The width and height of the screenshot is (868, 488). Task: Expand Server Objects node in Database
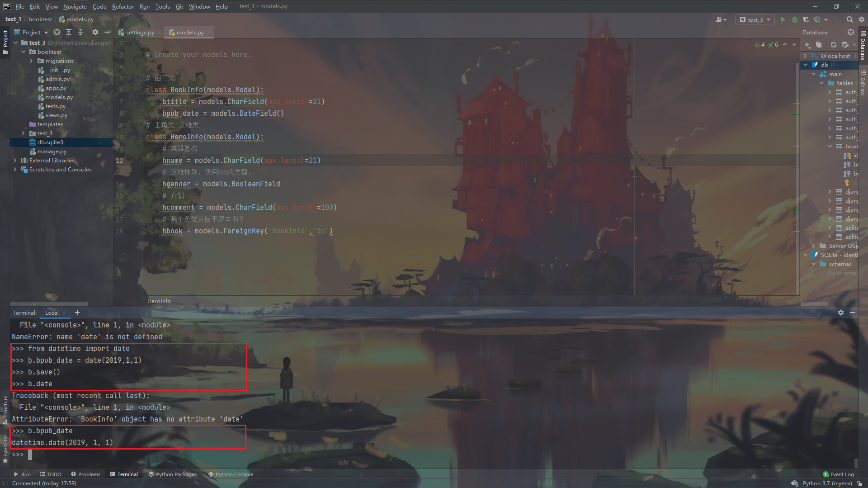coord(814,246)
